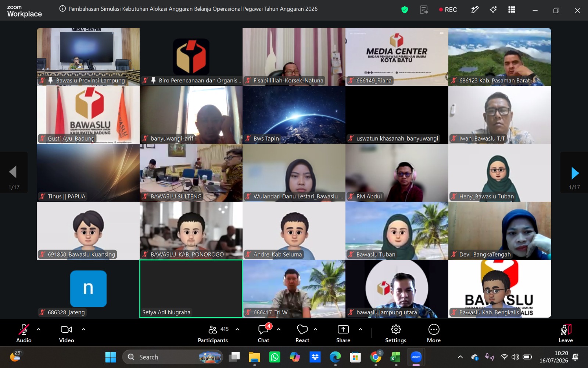Image resolution: width=588 pixels, height=368 pixels.
Task: Change layout using gallery view grid icon
Action: (x=512, y=10)
